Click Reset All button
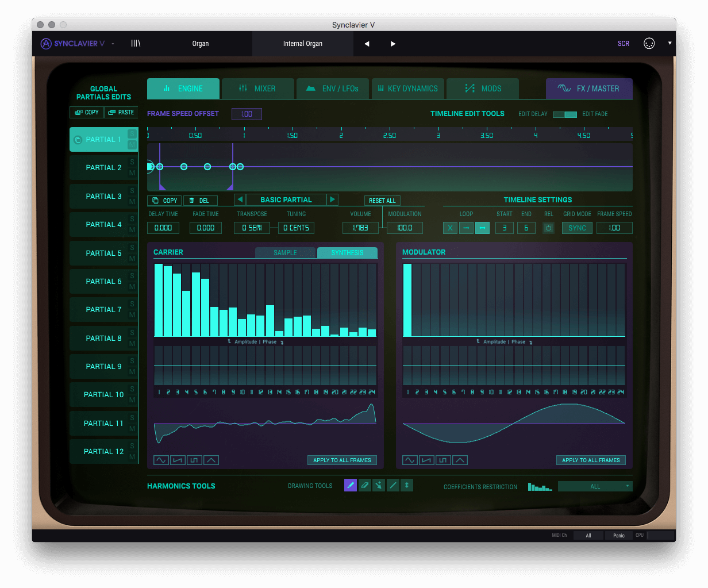Screen dimensions: 708x588 (382, 201)
